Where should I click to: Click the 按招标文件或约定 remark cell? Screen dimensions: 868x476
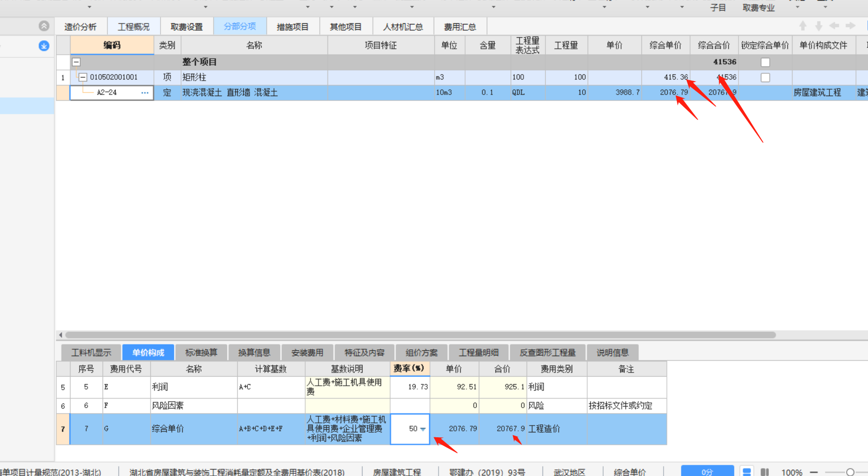tap(626, 405)
